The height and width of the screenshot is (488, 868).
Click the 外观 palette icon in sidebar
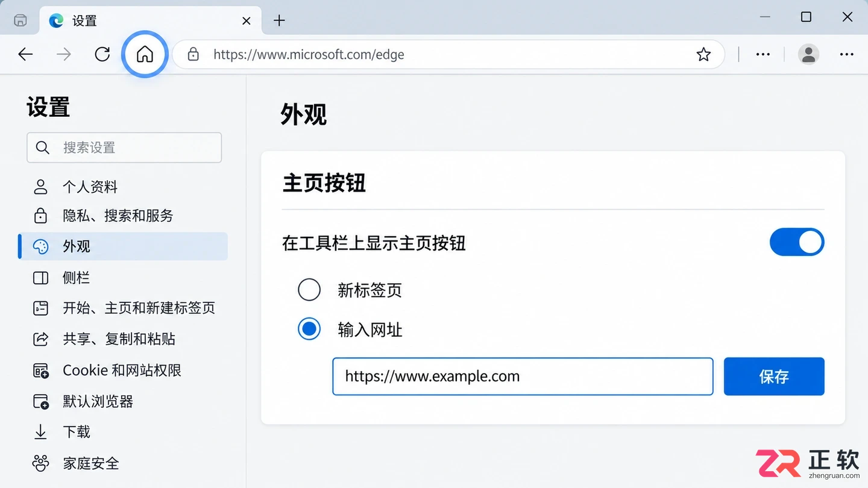pyautogui.click(x=40, y=246)
